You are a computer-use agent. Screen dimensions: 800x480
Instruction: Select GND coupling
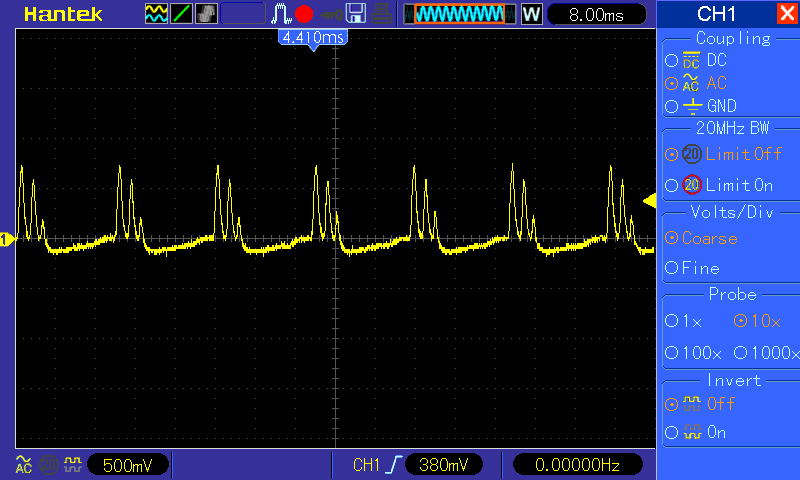coord(701,106)
